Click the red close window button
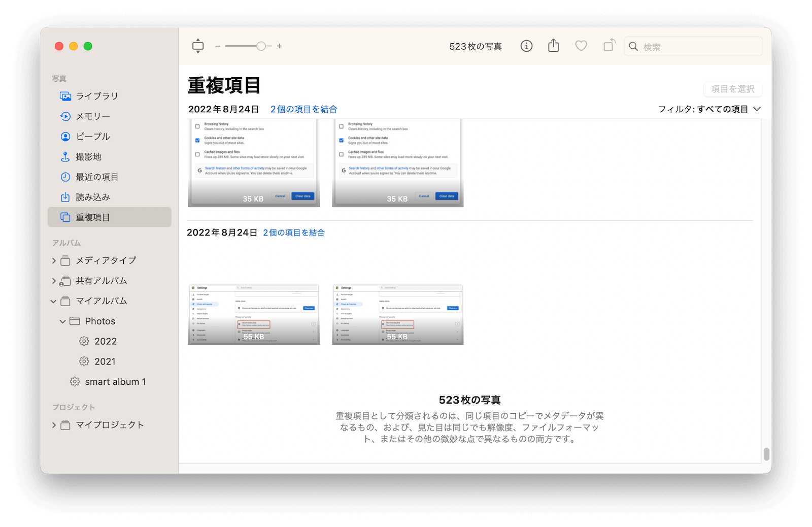The image size is (812, 527). pos(59,46)
